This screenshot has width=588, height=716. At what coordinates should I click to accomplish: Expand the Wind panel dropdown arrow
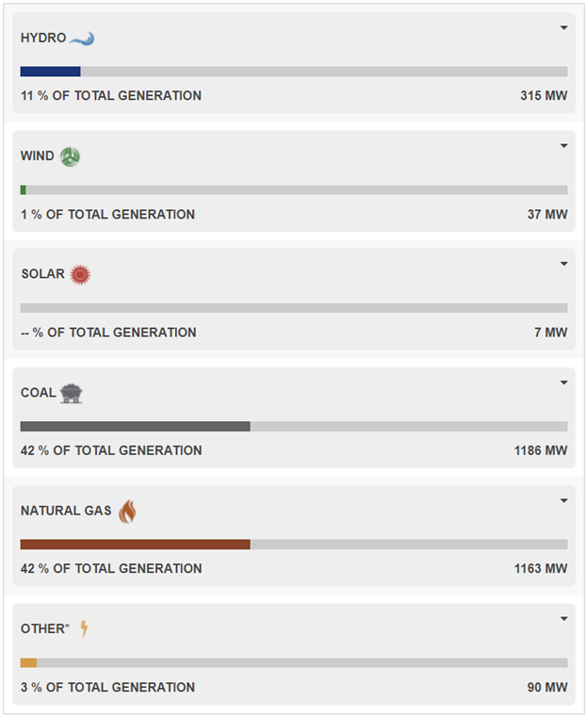pos(564,146)
